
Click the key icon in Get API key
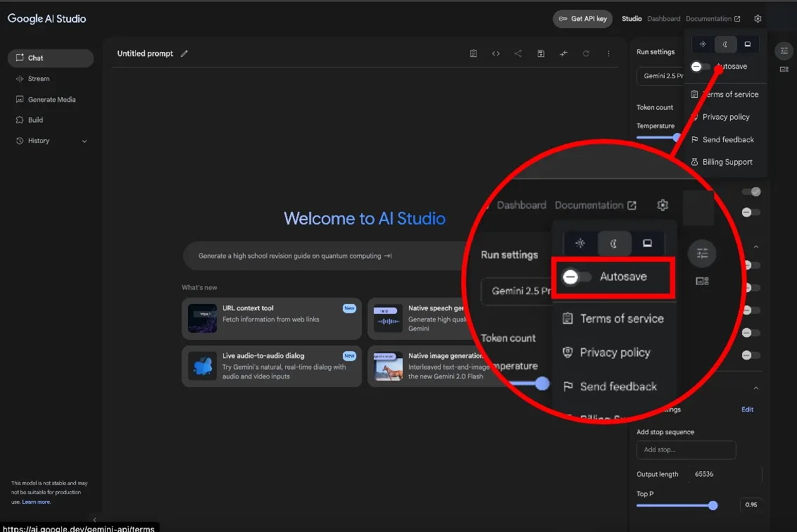[x=563, y=19]
